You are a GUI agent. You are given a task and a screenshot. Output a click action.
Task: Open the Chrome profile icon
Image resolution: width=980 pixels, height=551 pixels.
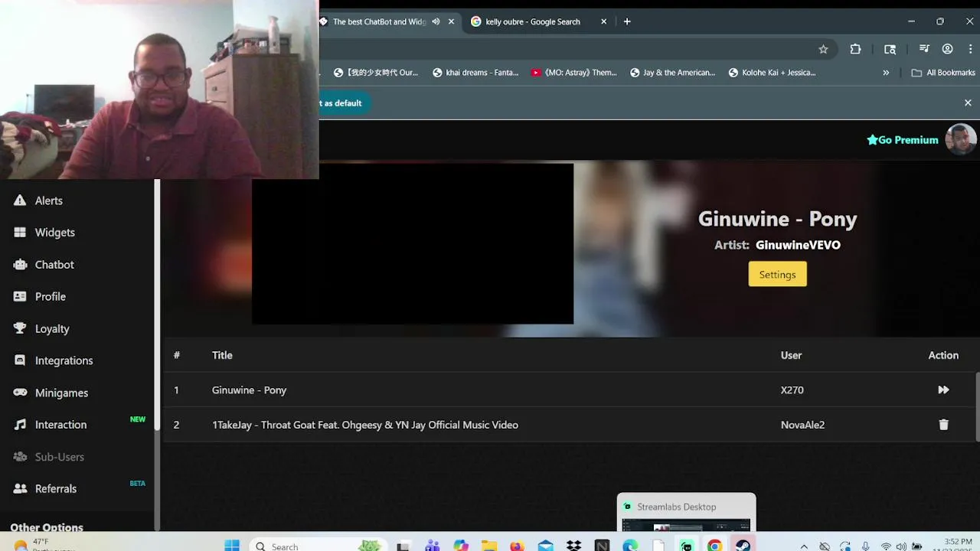pyautogui.click(x=947, y=49)
